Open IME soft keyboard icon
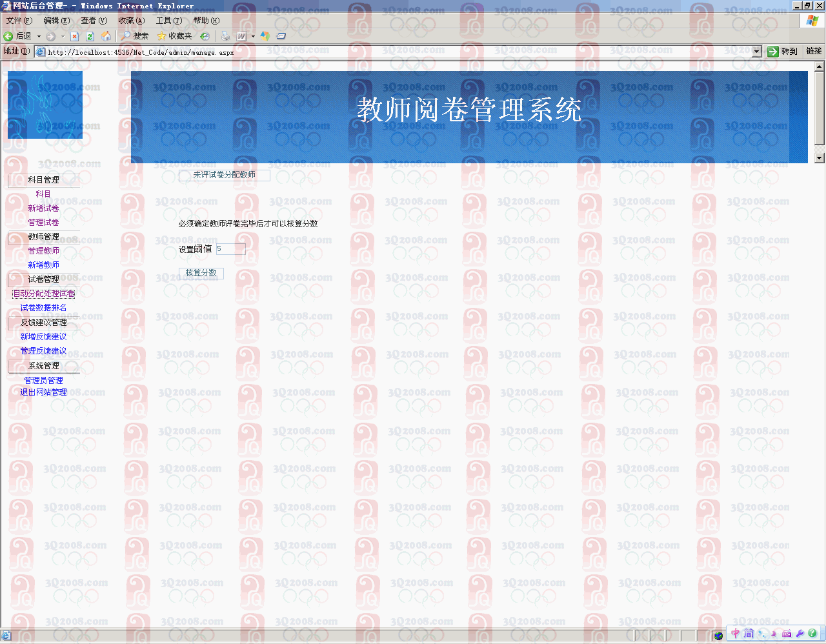The image size is (826, 644). pyautogui.click(x=787, y=634)
